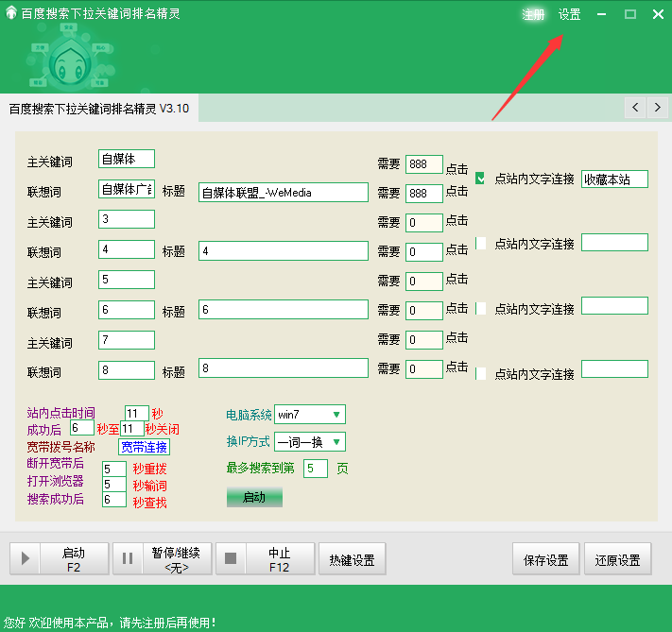The image size is (672, 632).
Task: Click the play icon beside 启动 F2
Action: point(26,558)
